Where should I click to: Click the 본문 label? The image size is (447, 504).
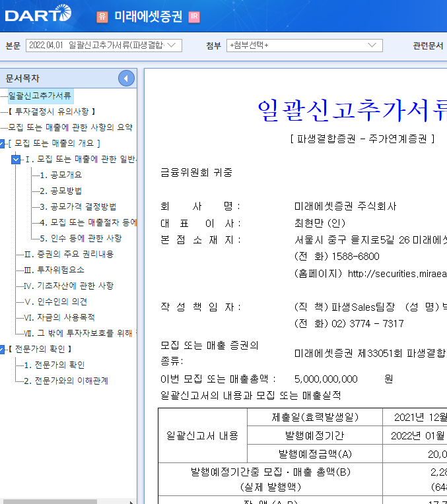pyautogui.click(x=13, y=46)
